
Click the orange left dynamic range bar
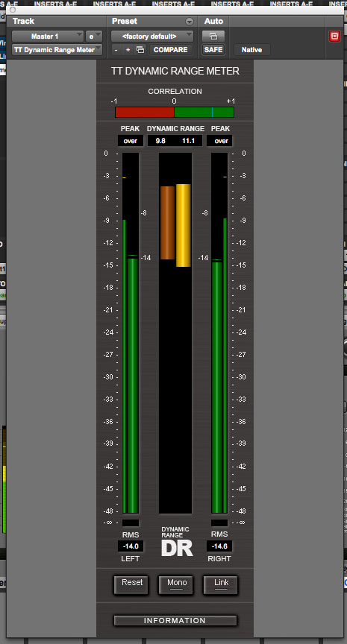point(168,223)
